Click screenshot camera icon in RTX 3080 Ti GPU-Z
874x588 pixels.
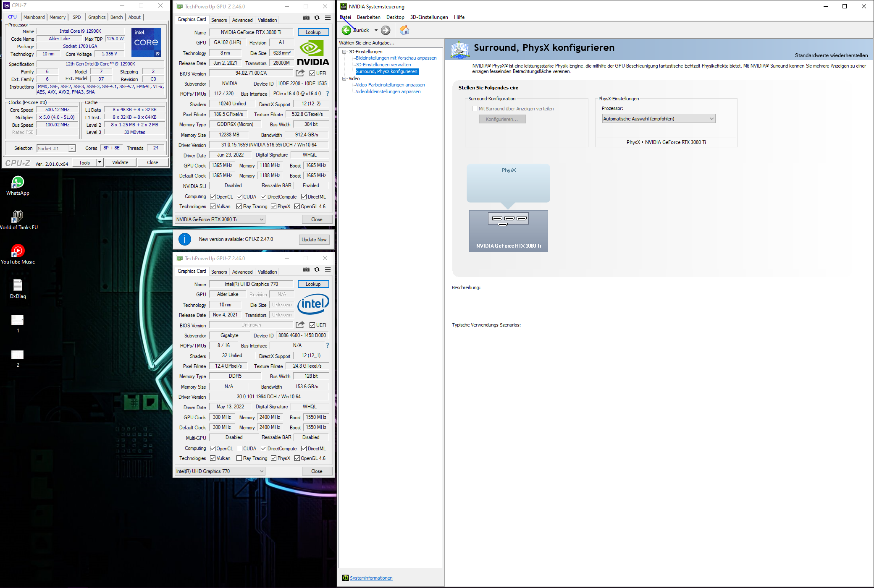point(306,18)
